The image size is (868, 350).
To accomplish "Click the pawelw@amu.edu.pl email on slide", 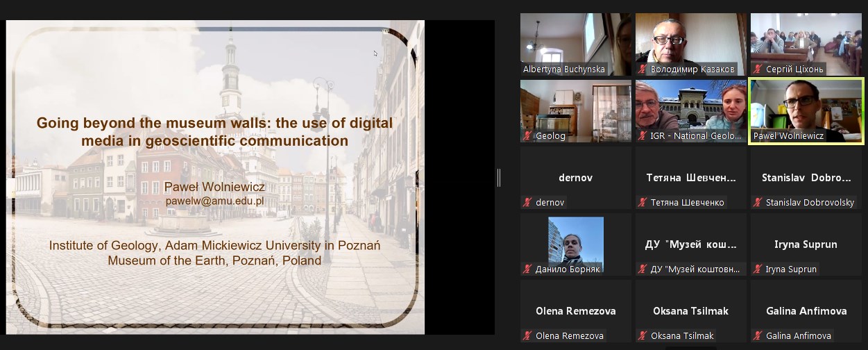I will click(x=214, y=201).
